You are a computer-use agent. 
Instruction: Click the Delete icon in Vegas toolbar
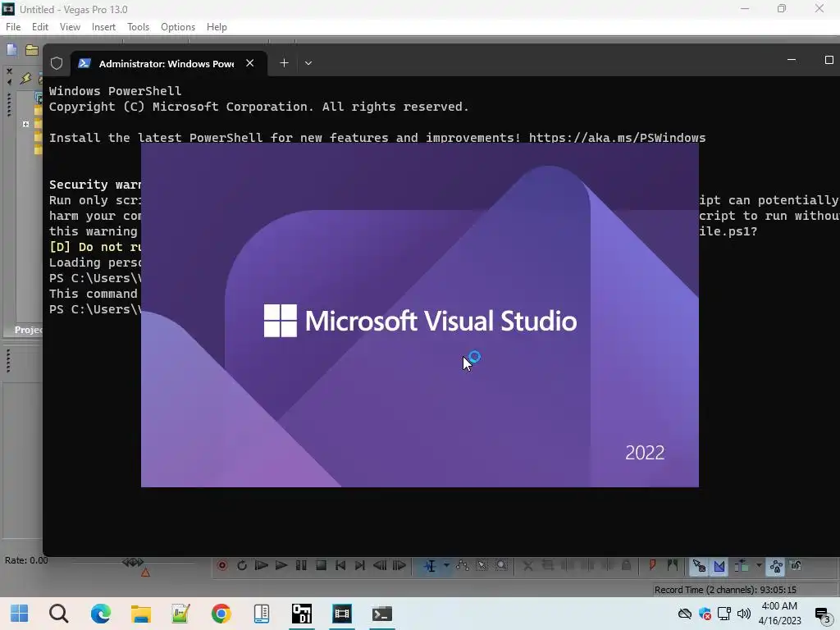pos(528,565)
